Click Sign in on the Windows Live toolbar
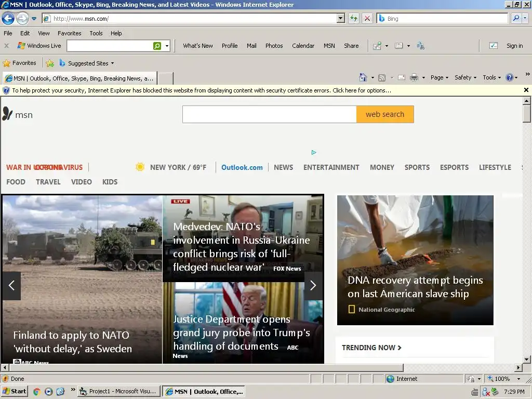 (514, 46)
